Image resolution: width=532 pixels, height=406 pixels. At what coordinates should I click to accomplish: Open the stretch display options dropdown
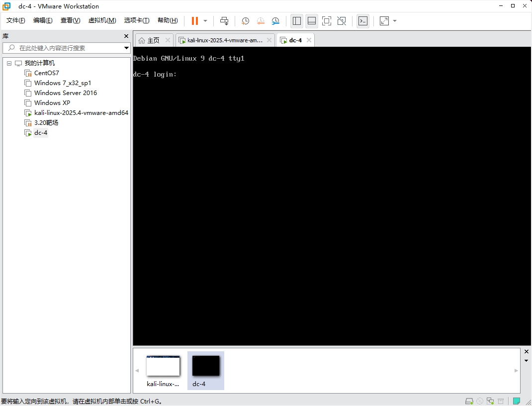pos(395,21)
